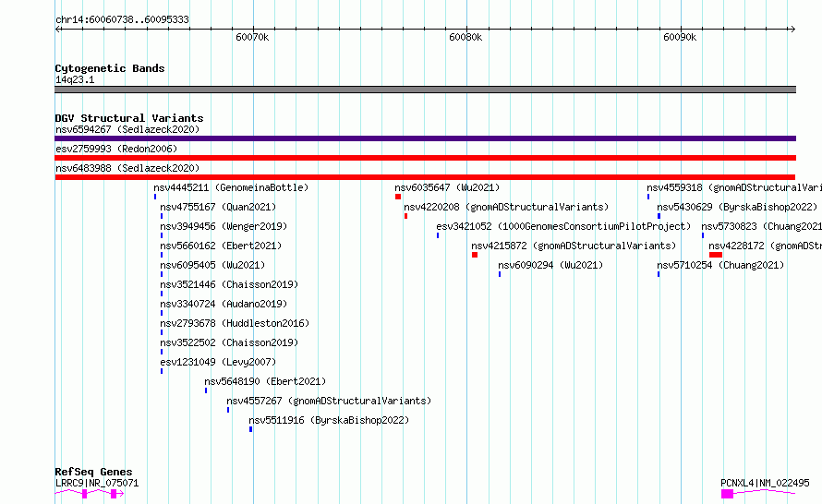The image size is (822, 504).
Task: Click the 14q23.1 cytogenetic band label
Action: point(75,79)
